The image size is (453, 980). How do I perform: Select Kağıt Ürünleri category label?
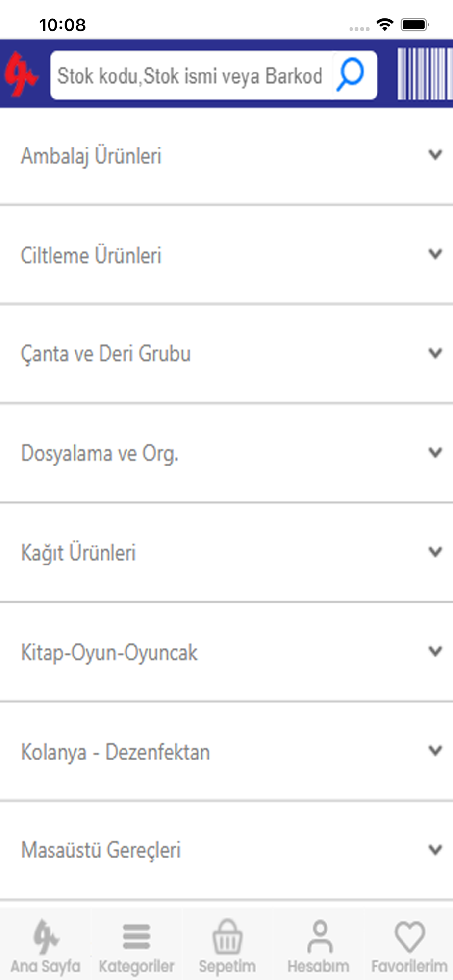tap(78, 553)
